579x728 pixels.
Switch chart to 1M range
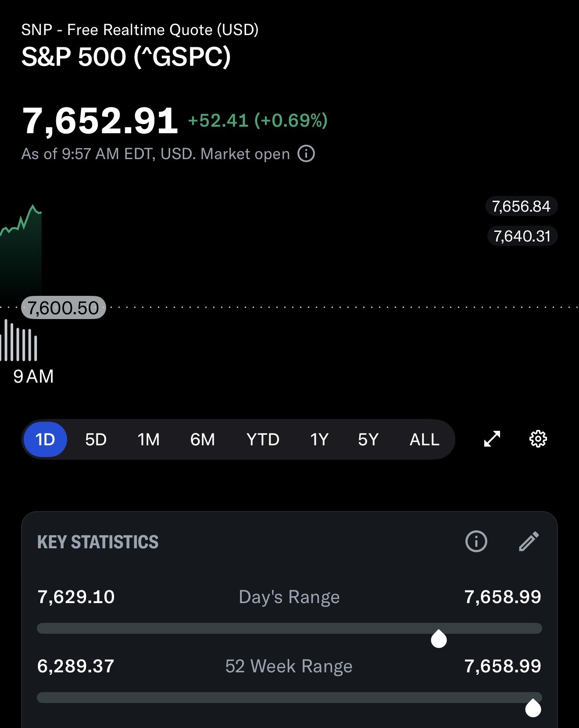(149, 439)
